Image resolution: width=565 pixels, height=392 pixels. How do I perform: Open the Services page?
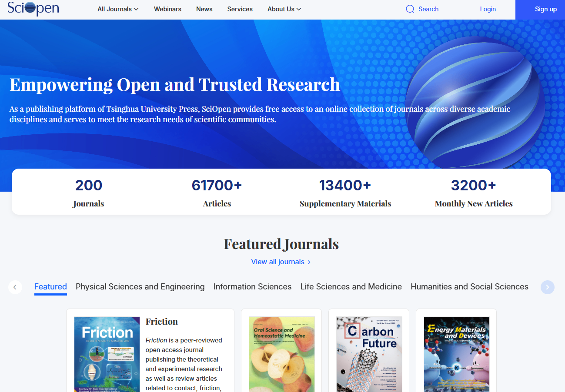(240, 9)
